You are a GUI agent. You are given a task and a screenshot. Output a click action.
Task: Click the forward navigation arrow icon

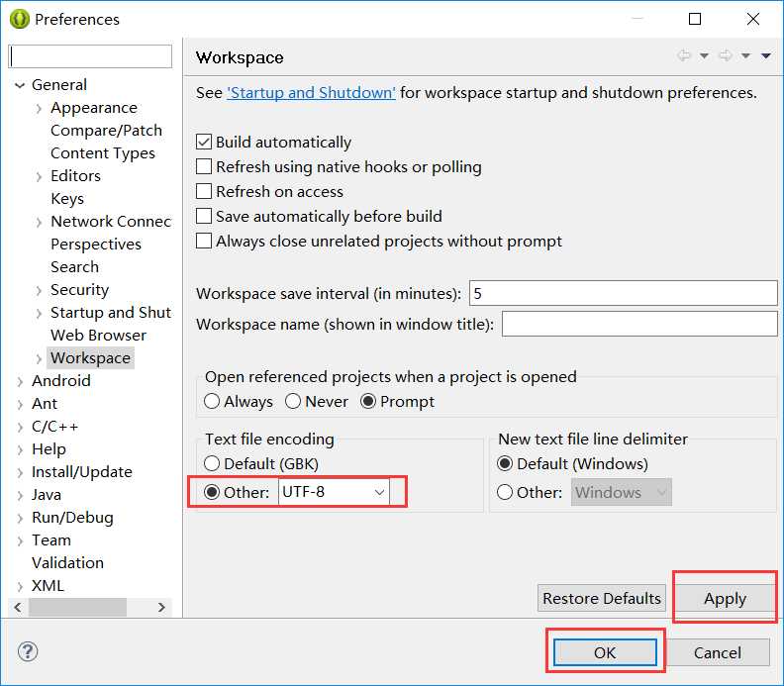pyautogui.click(x=725, y=55)
